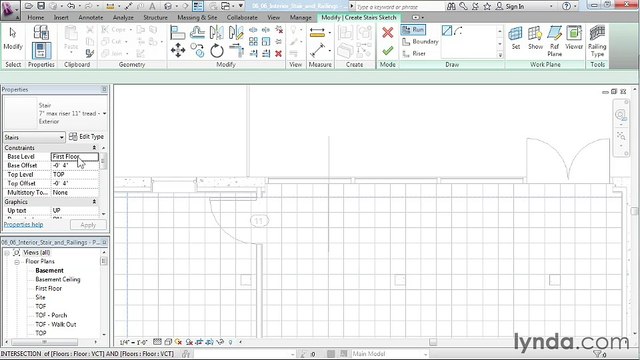Screen dimensions: 640x360
Task: Click the Search binoculars icon
Action: (x=451, y=6)
